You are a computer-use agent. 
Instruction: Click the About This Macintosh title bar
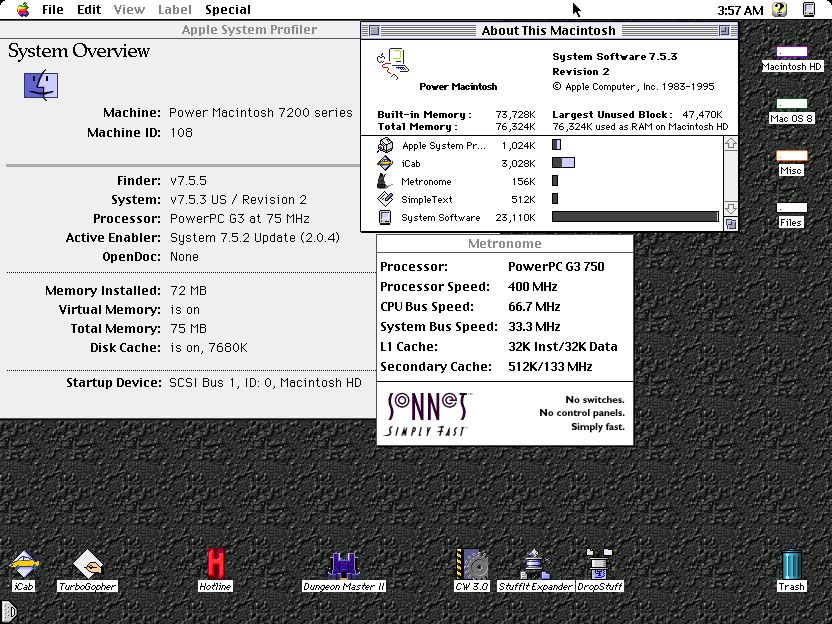549,30
